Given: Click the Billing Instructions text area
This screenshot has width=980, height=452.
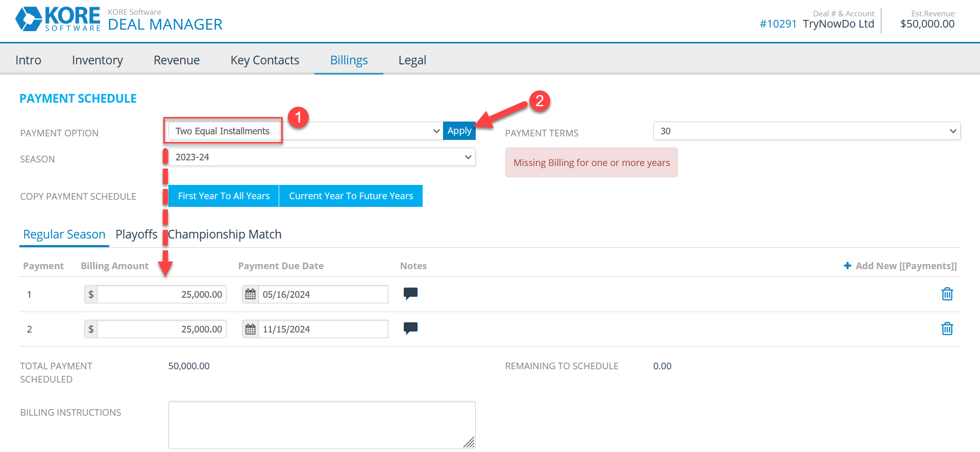Looking at the screenshot, I should coord(322,425).
